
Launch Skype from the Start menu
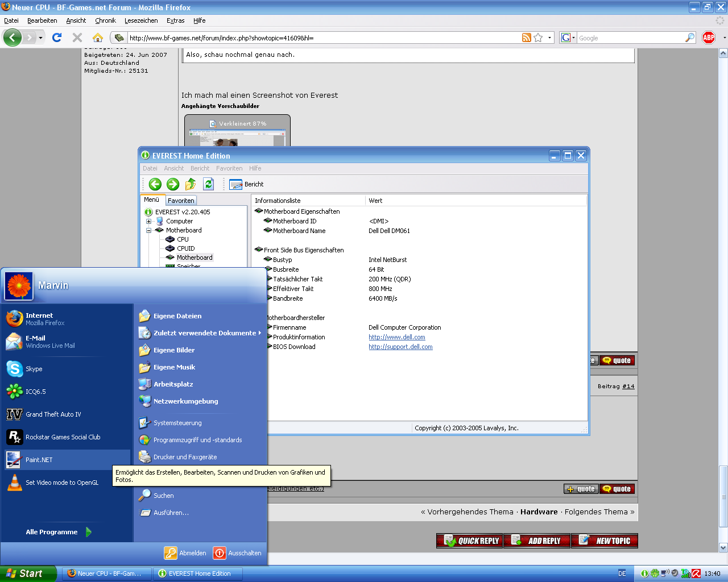click(67, 369)
